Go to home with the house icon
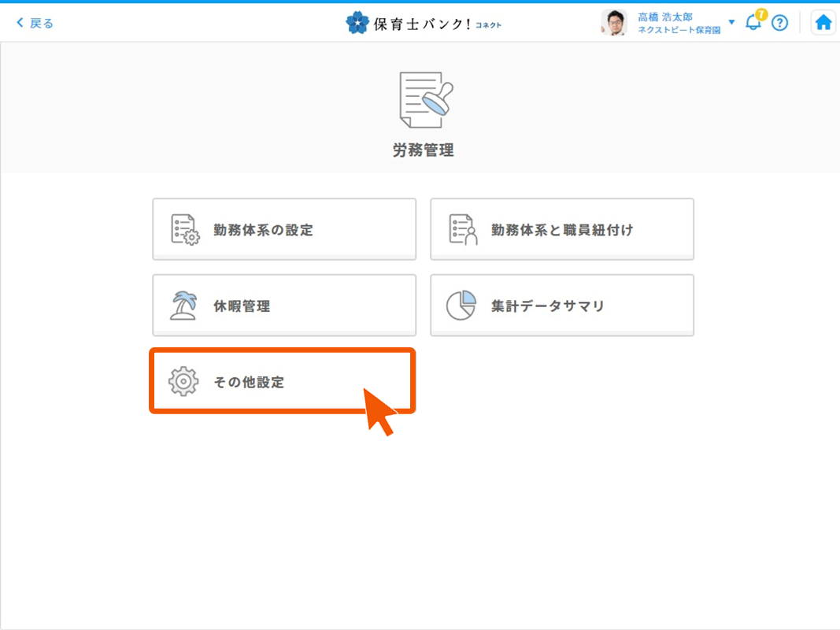The width and height of the screenshot is (840, 630). tap(823, 23)
